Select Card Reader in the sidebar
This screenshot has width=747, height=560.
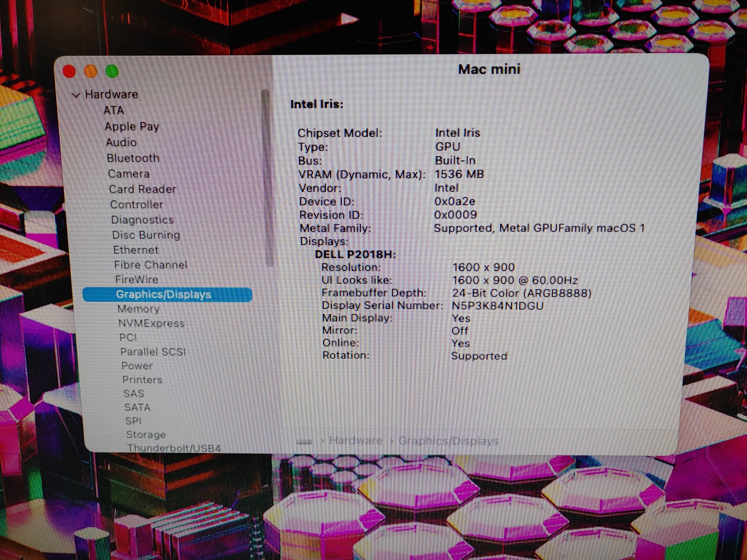[143, 189]
